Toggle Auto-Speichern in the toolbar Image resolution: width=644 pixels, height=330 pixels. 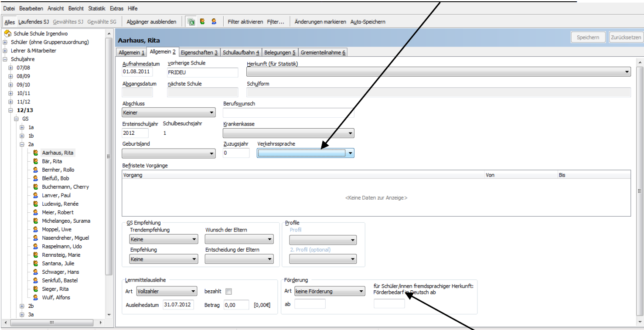[368, 22]
